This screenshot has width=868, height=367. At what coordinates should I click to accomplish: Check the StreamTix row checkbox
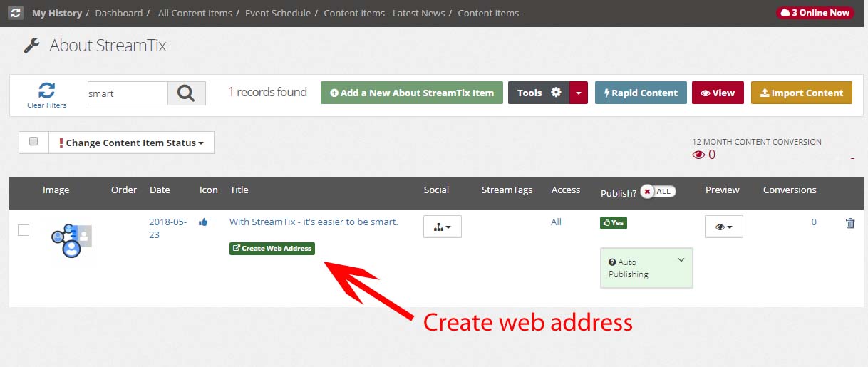click(x=24, y=229)
